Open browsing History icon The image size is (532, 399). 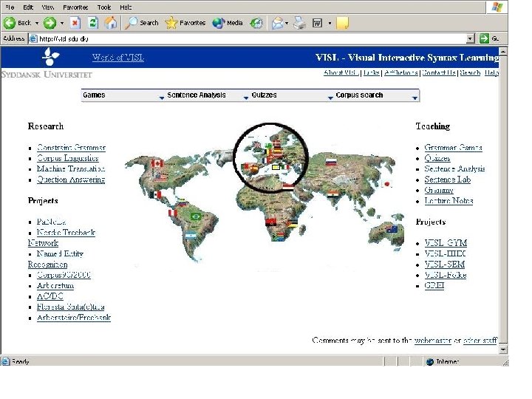(x=256, y=23)
